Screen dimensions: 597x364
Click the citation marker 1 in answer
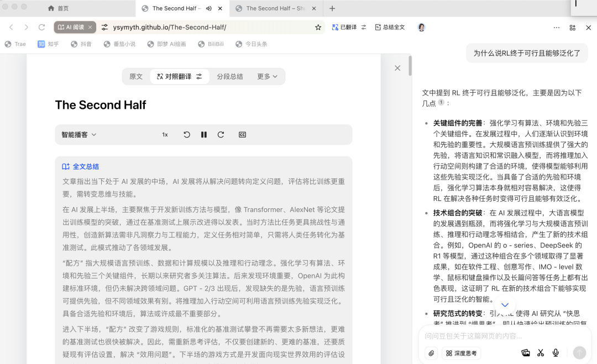(441, 102)
